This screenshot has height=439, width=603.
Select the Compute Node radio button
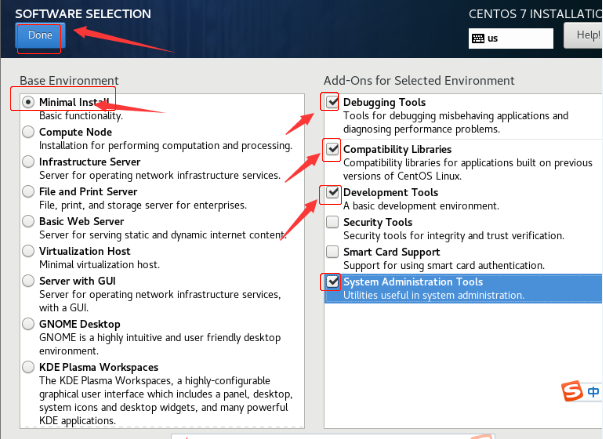28,132
